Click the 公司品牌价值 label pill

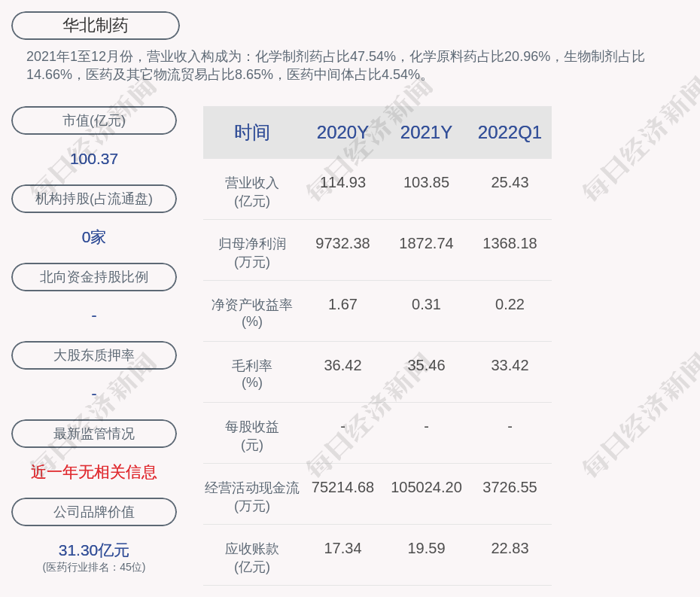pyautogui.click(x=94, y=512)
